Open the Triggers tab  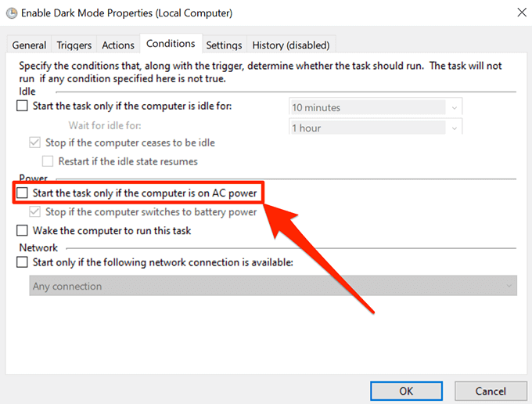click(74, 45)
